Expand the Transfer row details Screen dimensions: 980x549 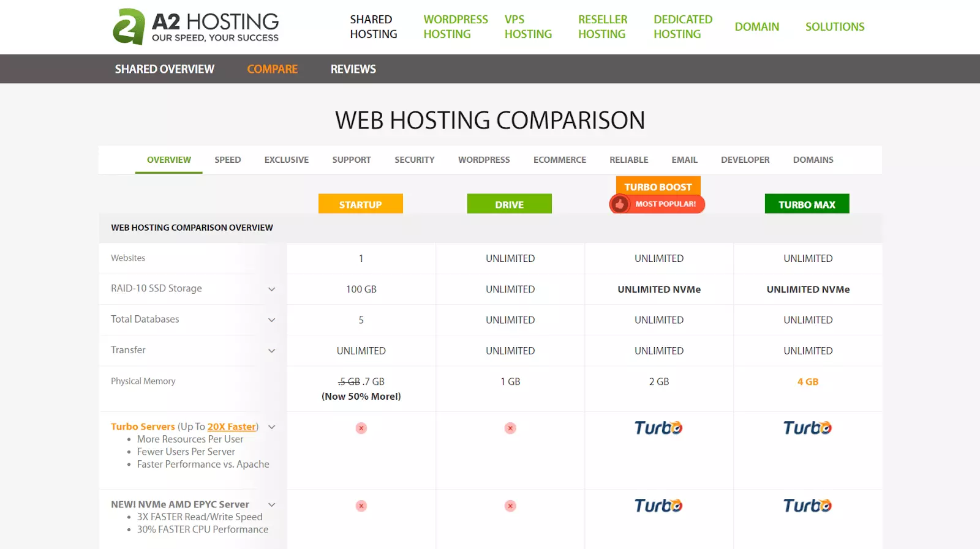(x=271, y=351)
